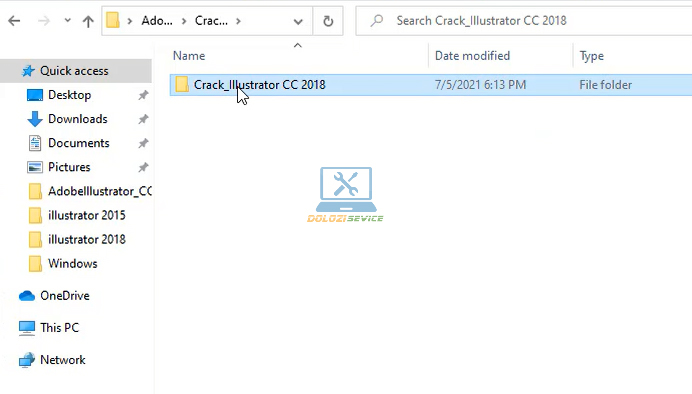Screen dimensions: 692x394
Task: Open Pictures in the navigation pane
Action: click(x=69, y=167)
